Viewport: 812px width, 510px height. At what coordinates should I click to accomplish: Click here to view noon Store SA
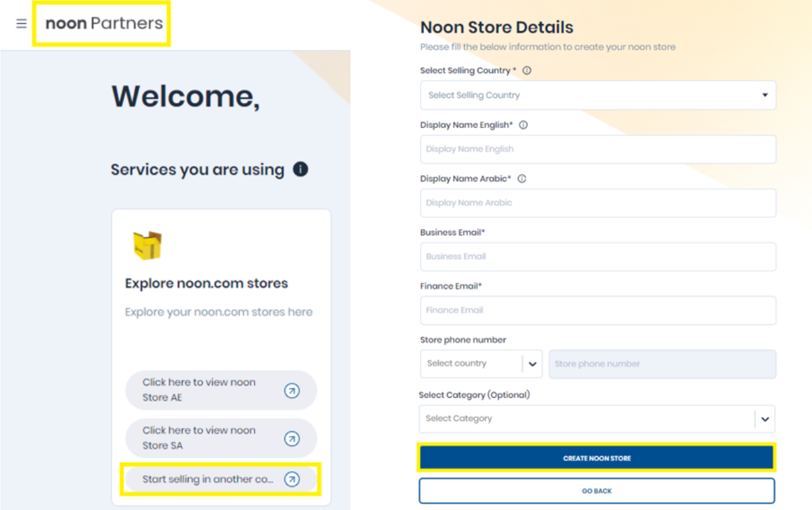click(x=221, y=439)
